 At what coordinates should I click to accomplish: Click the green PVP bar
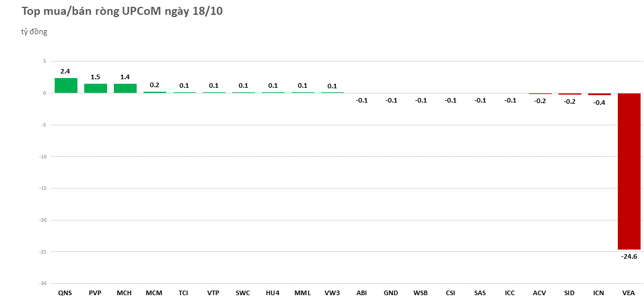[95, 88]
